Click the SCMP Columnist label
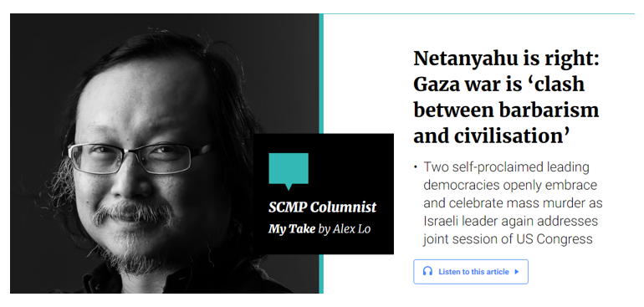The height and width of the screenshot is (307, 644). (322, 207)
